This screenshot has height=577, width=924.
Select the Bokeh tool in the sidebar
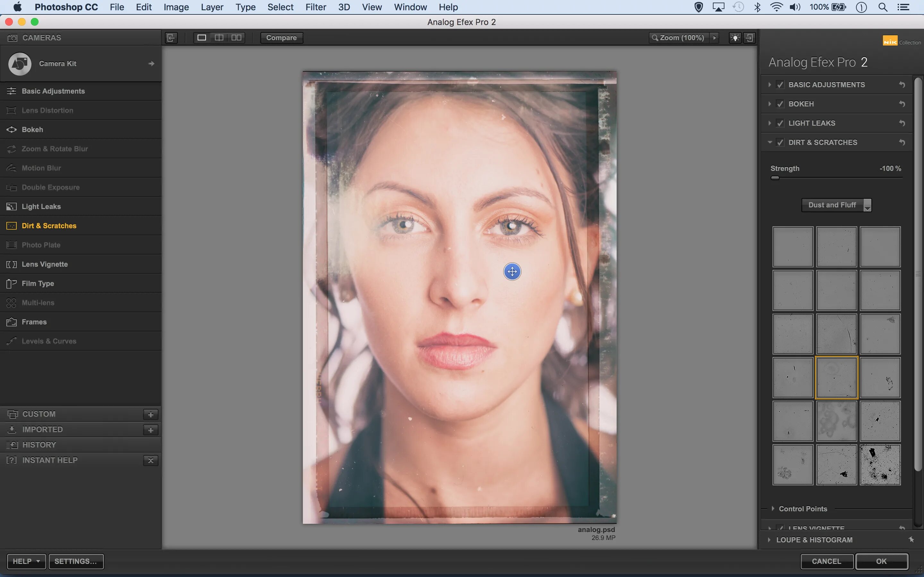pos(32,130)
